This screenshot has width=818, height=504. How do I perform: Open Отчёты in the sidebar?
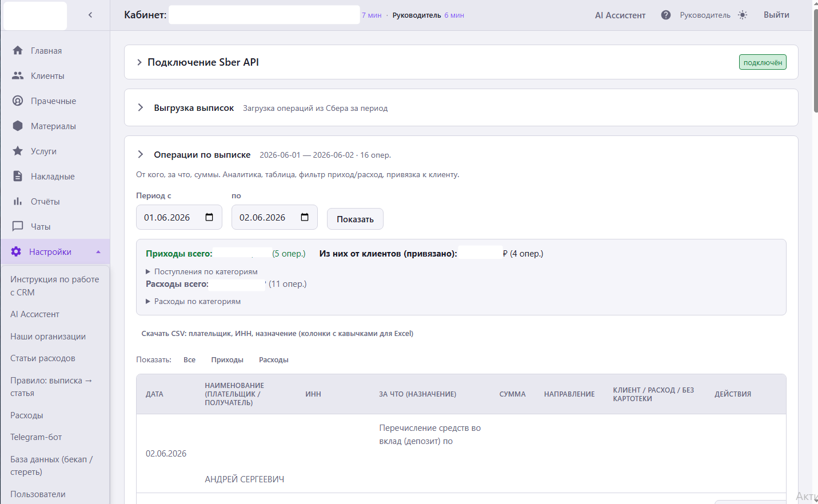click(x=45, y=202)
